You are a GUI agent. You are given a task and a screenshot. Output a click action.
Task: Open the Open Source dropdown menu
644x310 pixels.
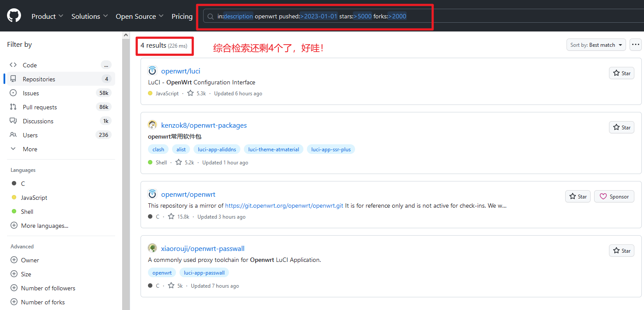[x=140, y=16]
